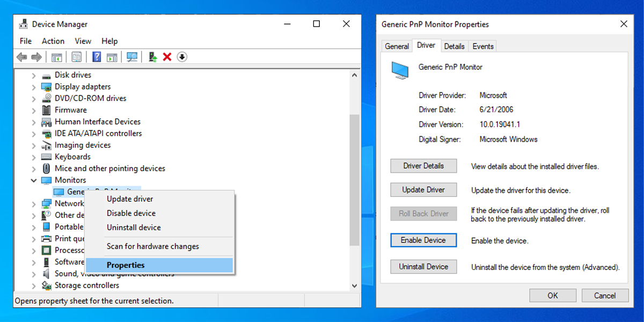Viewport: 644px width, 322px height.
Task: Click the Monitors category icon
Action: coord(47,180)
